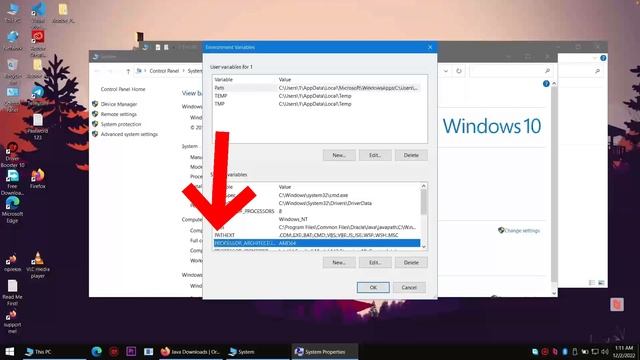
Task: Open the Firefox desktop shortcut
Action: coord(38,179)
